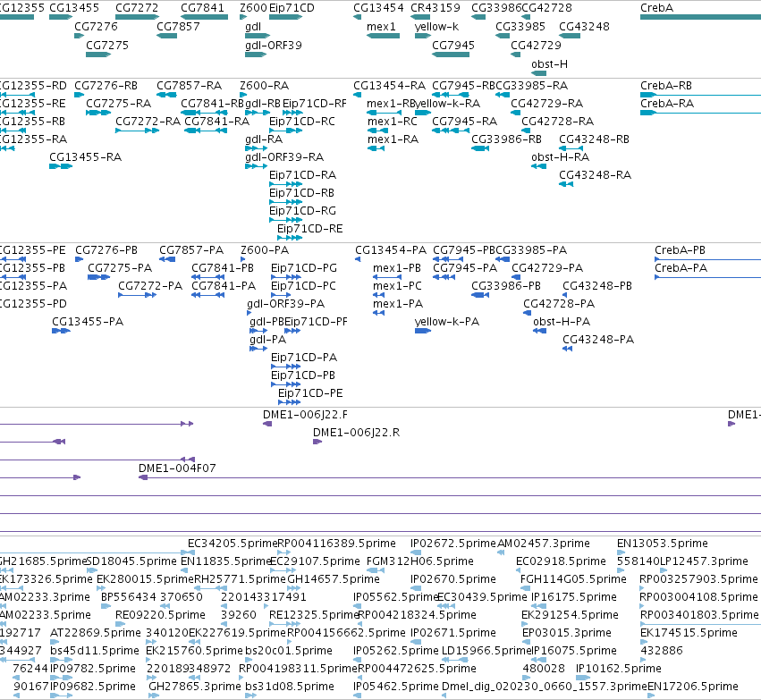This screenshot has height=700, width=761.
Task: Click transcript CG7275-RA
Action: tap(118, 104)
